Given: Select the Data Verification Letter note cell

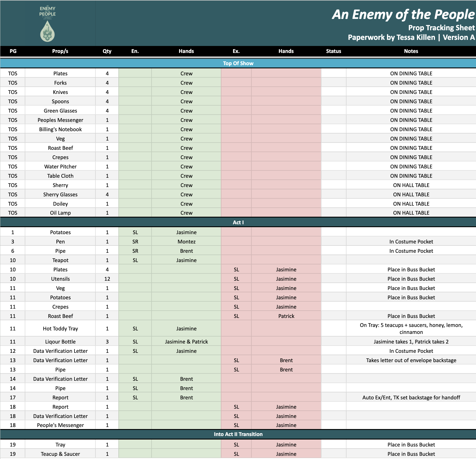Looking at the screenshot, I should [411, 360].
